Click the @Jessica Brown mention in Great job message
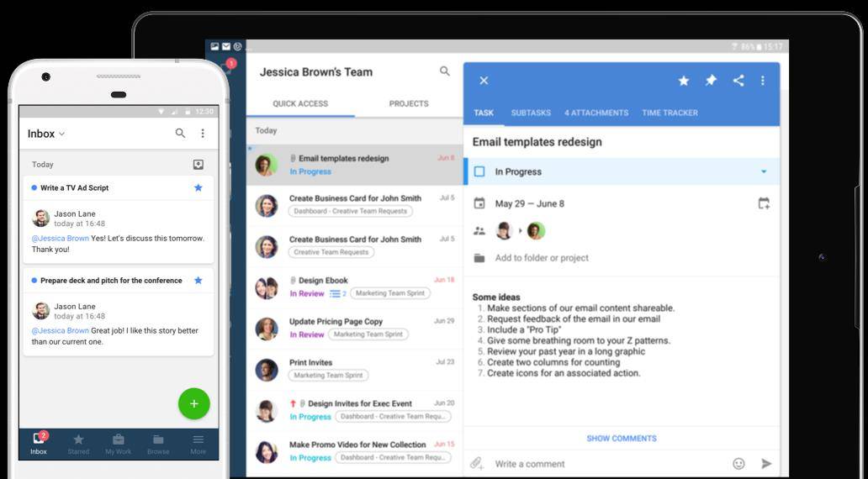This screenshot has width=868, height=479. point(61,331)
